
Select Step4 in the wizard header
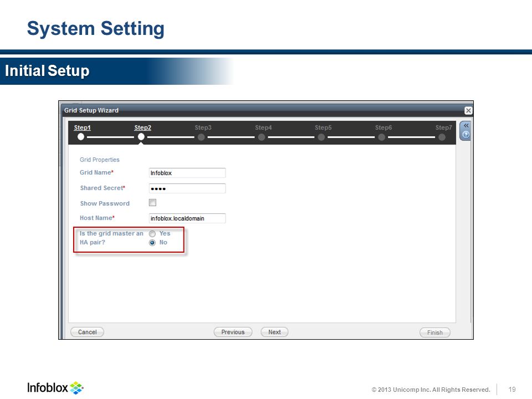pos(263,127)
